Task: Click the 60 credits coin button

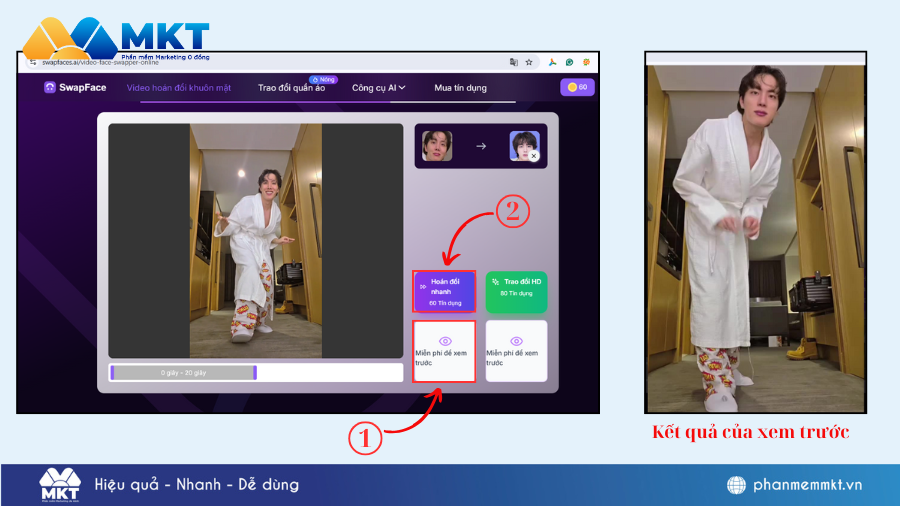Action: pyautogui.click(x=577, y=87)
